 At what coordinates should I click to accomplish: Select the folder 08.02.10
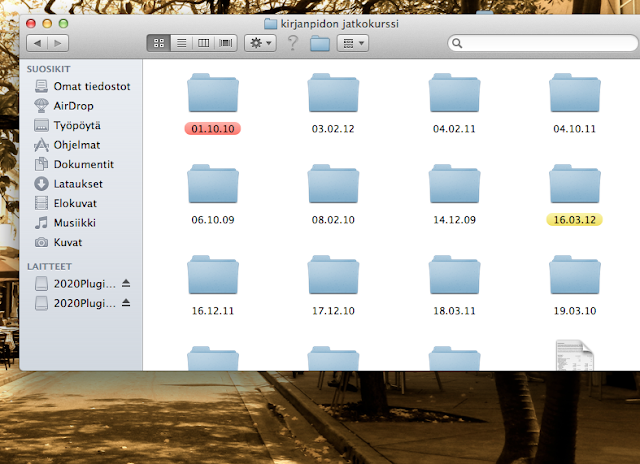pos(333,195)
